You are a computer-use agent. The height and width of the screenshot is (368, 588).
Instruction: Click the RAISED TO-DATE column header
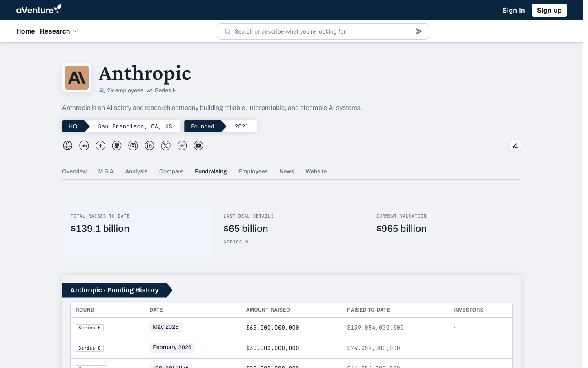pos(368,310)
